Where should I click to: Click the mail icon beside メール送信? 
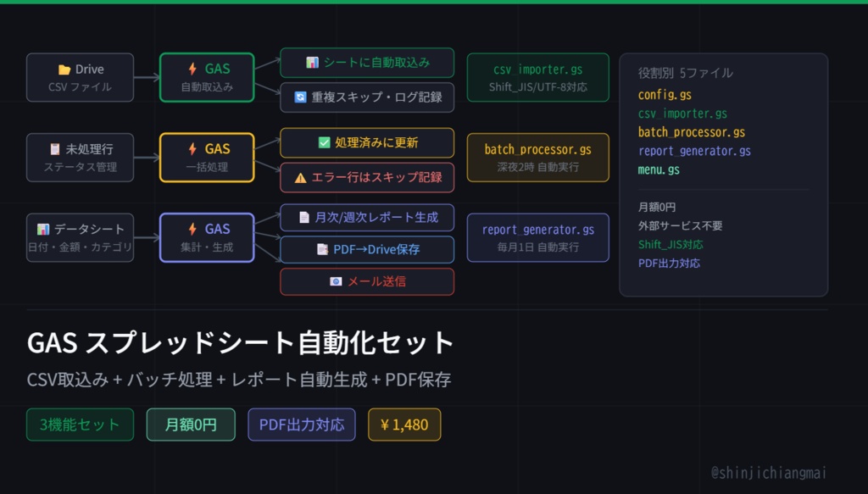click(336, 281)
